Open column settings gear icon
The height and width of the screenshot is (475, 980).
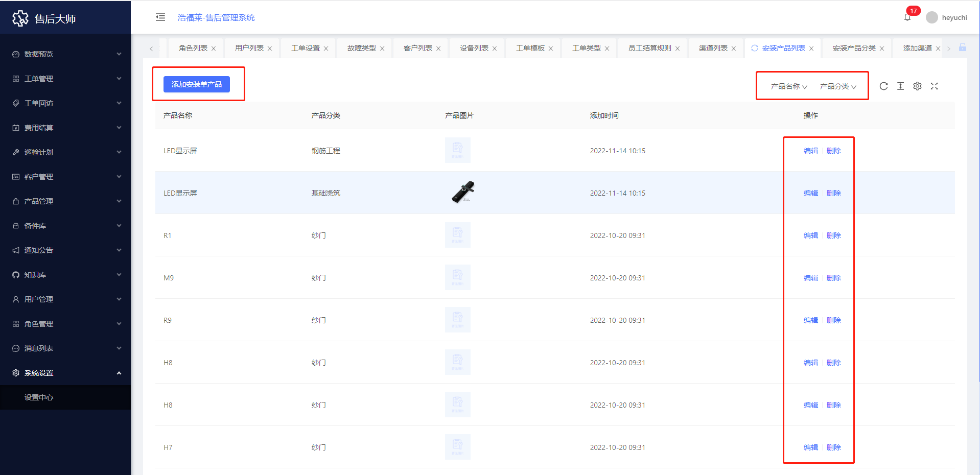[917, 86]
